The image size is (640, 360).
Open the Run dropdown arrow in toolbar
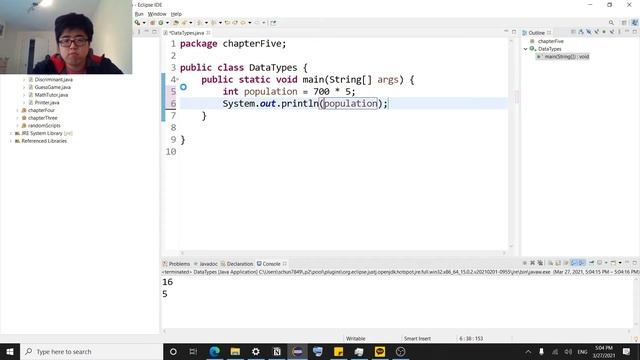168,23
